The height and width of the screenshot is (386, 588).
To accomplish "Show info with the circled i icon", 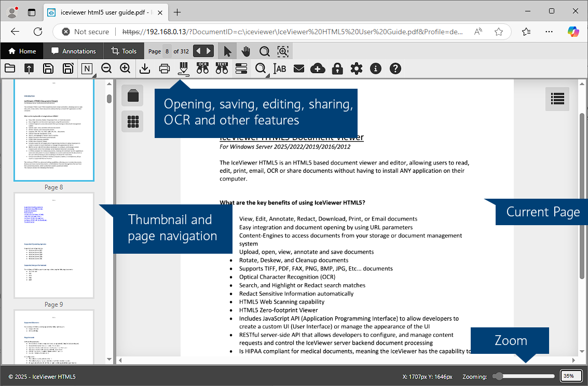I will coord(376,68).
